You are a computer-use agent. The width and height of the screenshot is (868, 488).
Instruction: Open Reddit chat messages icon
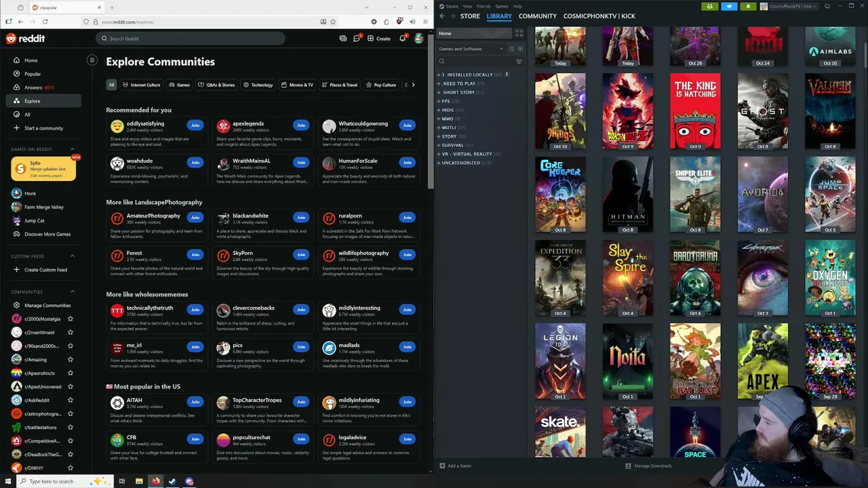[x=357, y=39]
